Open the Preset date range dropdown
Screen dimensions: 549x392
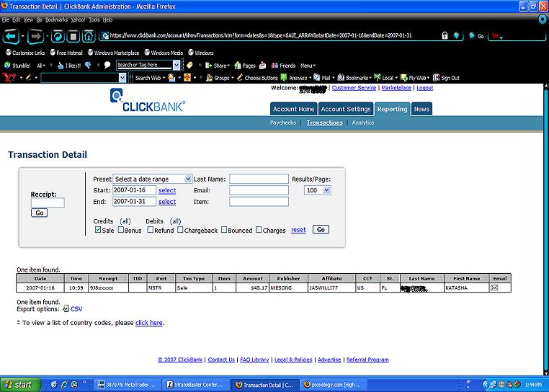[x=152, y=179]
